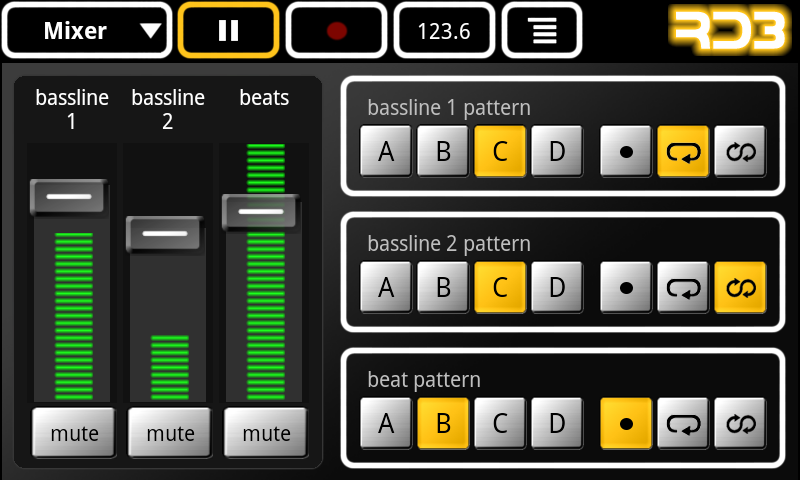Click the 'beat pattern' label
This screenshot has width=800, height=480.
(x=424, y=380)
